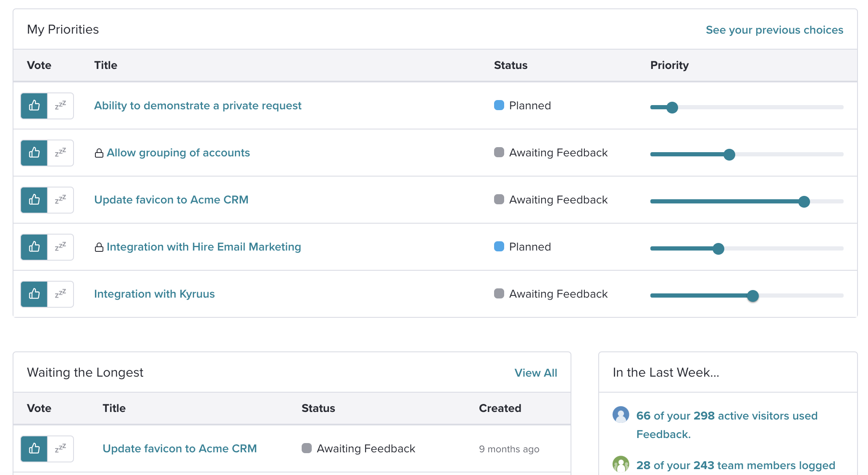Click 'My Priorities' panel heading
868x475 pixels.
pyautogui.click(x=63, y=29)
